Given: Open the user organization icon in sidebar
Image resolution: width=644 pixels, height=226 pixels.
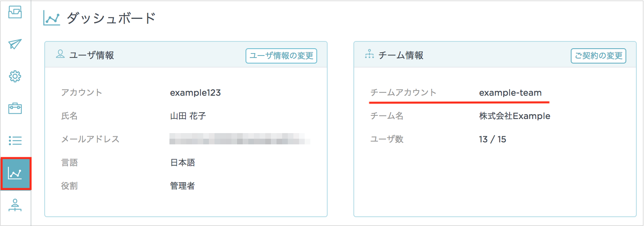Looking at the screenshot, I should point(15,205).
